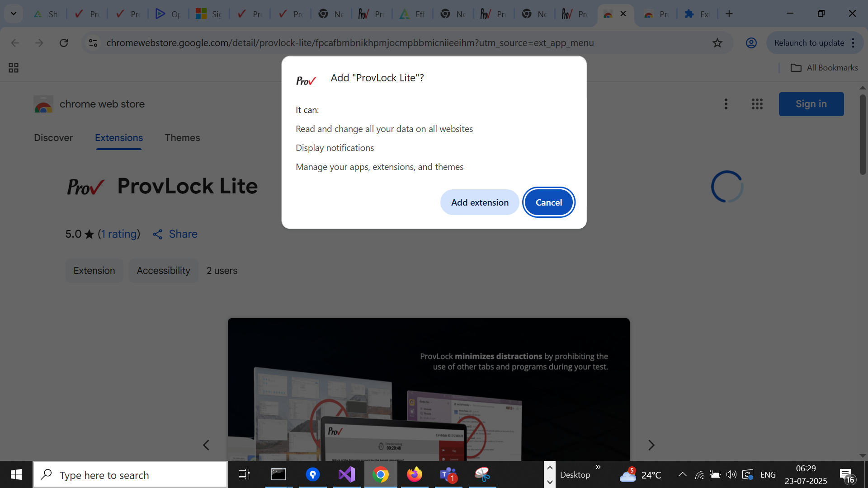
Task: Cancel the ProvLock Lite install dialog
Action: click(549, 202)
